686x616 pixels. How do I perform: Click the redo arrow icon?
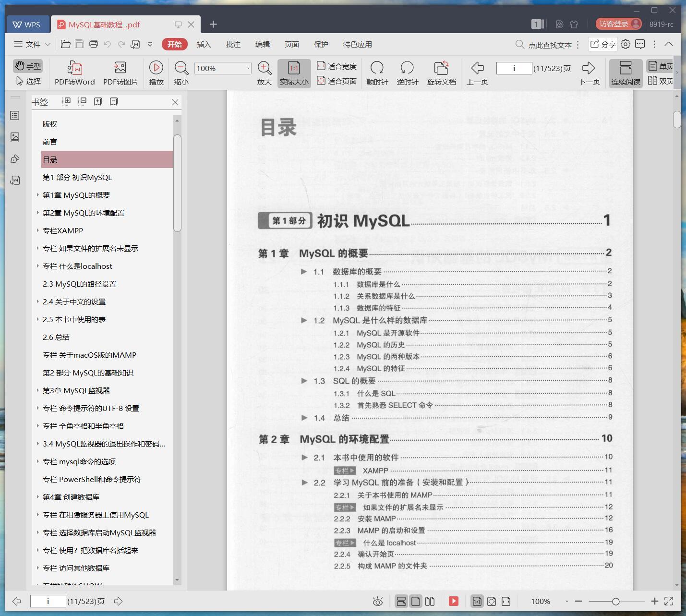[121, 44]
